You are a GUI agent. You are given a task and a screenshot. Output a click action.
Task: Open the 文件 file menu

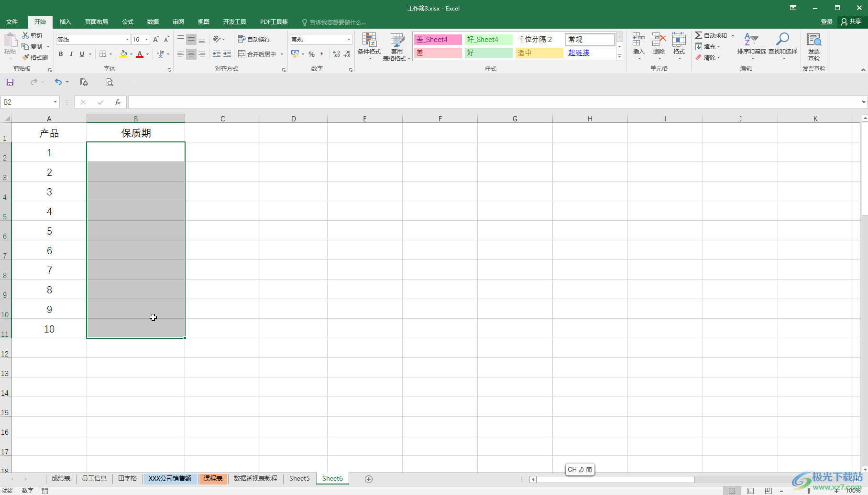[12, 22]
